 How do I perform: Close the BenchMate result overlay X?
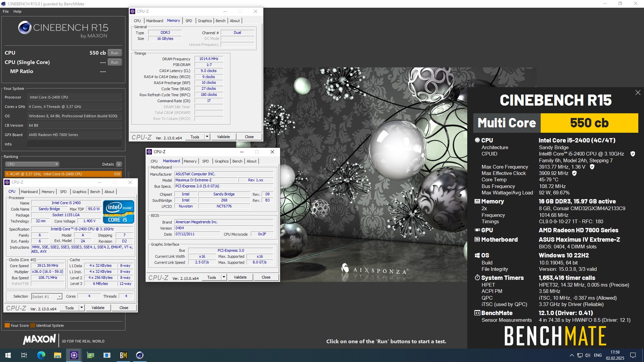[x=638, y=93]
